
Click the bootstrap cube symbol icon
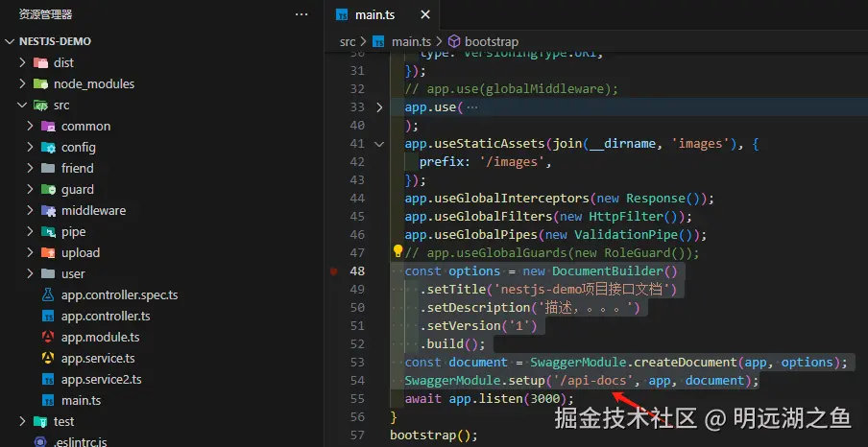click(x=453, y=41)
